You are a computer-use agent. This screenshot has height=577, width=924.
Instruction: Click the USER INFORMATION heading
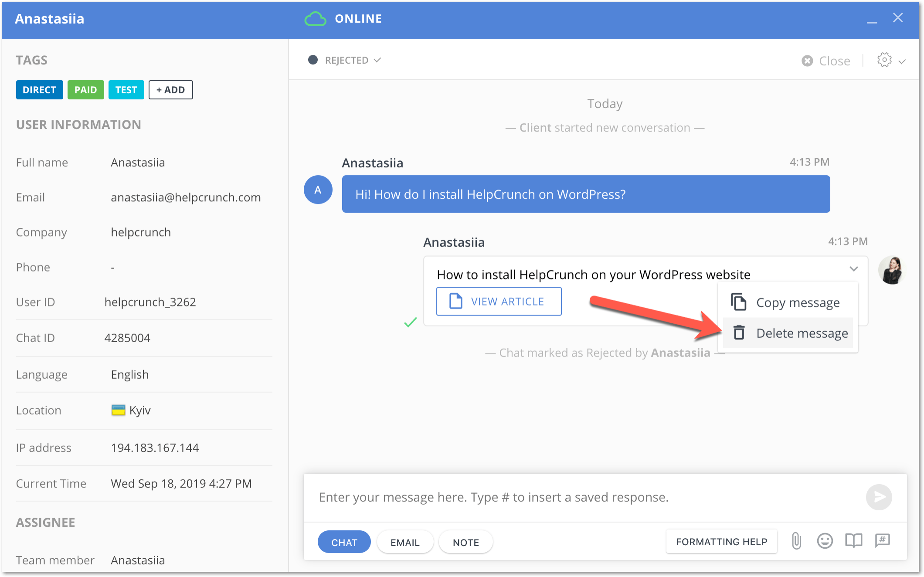pos(78,125)
